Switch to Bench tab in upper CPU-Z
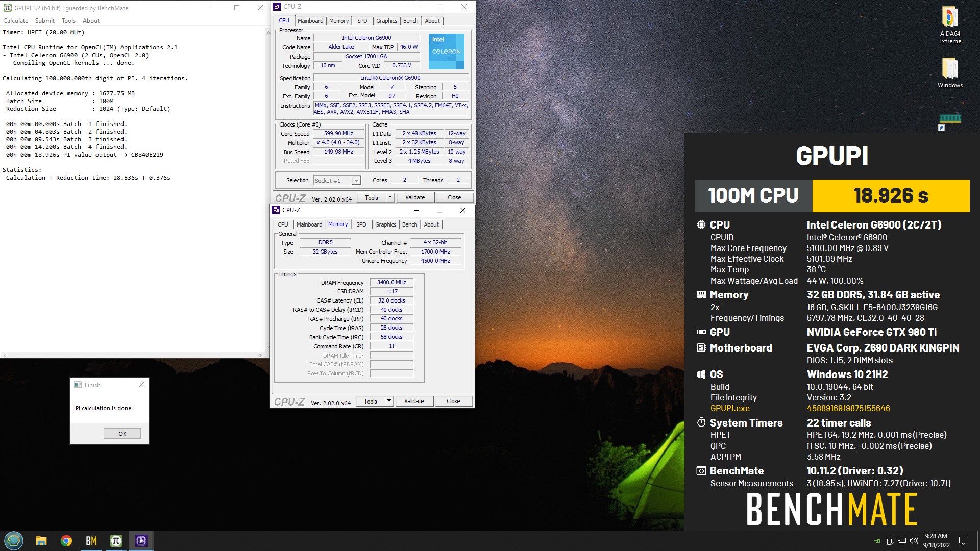The image size is (980, 551). (x=410, y=21)
